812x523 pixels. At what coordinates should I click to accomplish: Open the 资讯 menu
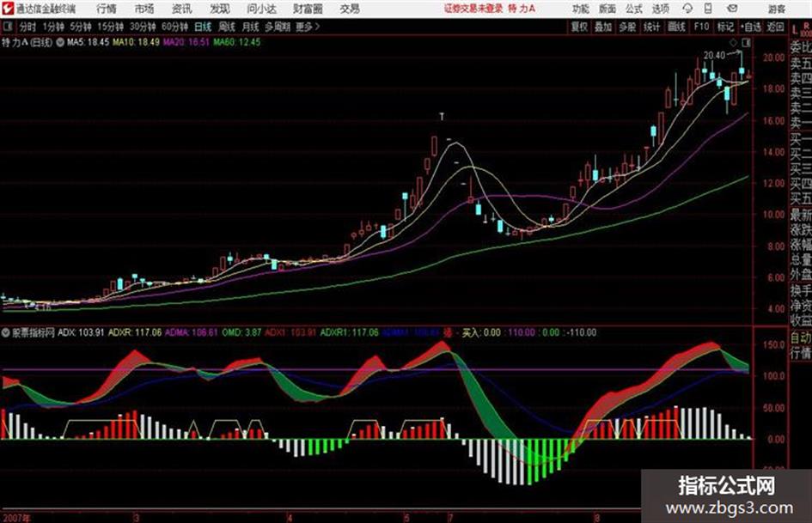pos(181,9)
